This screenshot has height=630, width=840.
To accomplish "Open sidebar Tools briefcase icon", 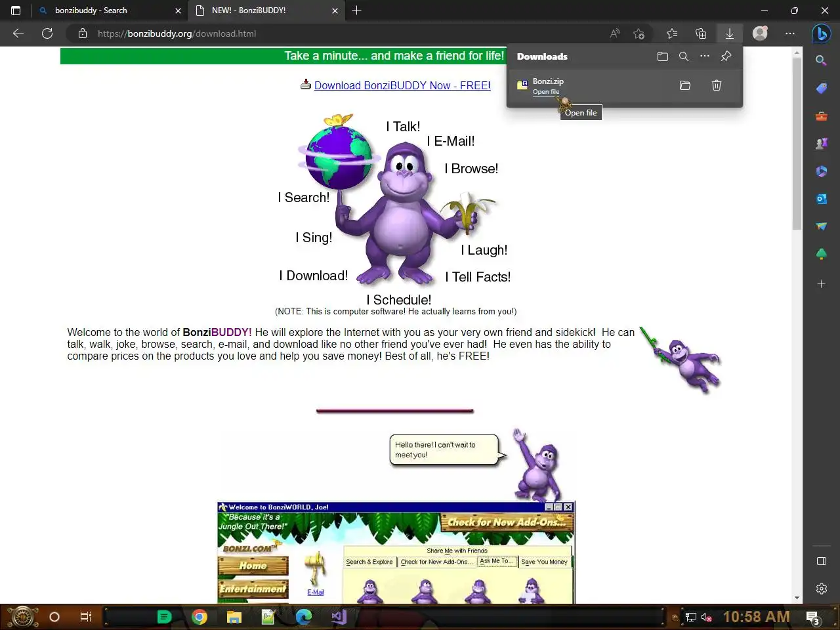I will (821, 116).
